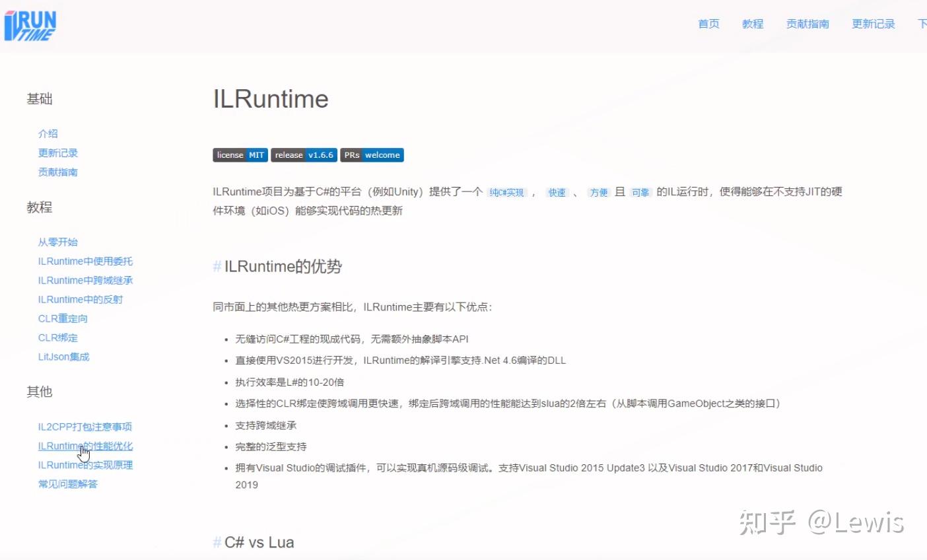
Task: Click the anchor icon beside C# vs Lua heading
Action: [x=216, y=542]
